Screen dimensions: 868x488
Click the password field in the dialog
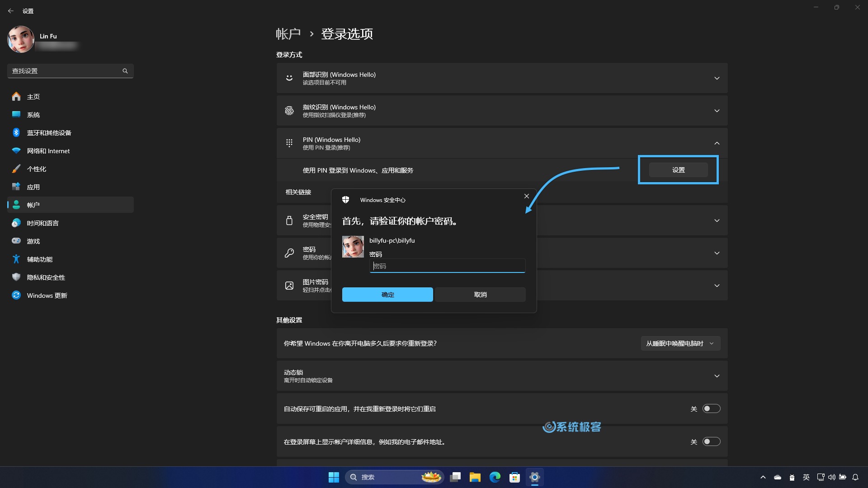[447, 266]
